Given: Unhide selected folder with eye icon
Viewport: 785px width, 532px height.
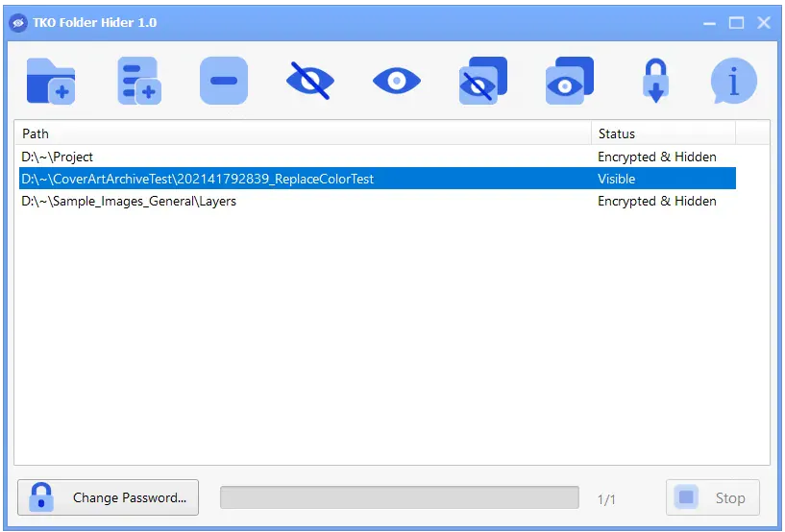Looking at the screenshot, I should 397,81.
